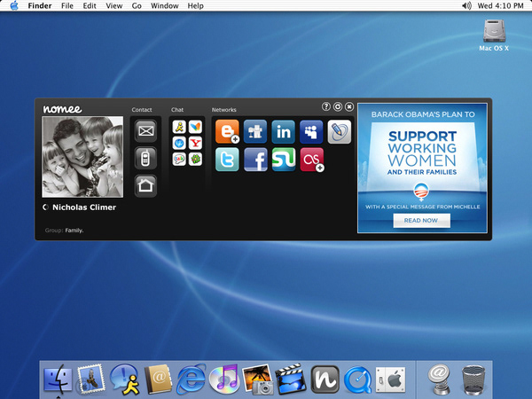Viewport: 532px width, 399px height.
Task: Click the name Nicholas Climer
Action: click(x=84, y=207)
